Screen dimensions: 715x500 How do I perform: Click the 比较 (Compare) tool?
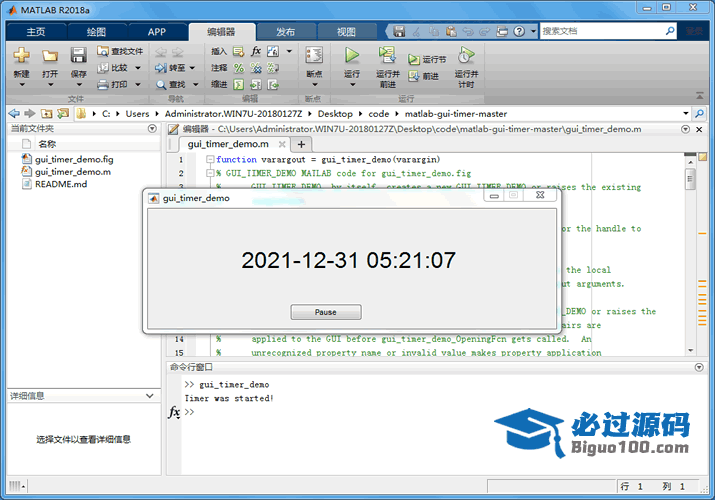coord(114,68)
